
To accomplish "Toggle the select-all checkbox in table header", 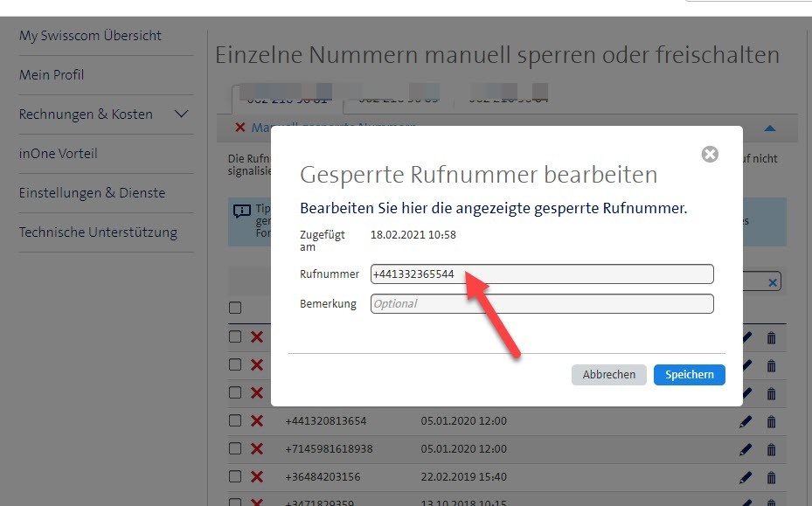I will click(234, 308).
